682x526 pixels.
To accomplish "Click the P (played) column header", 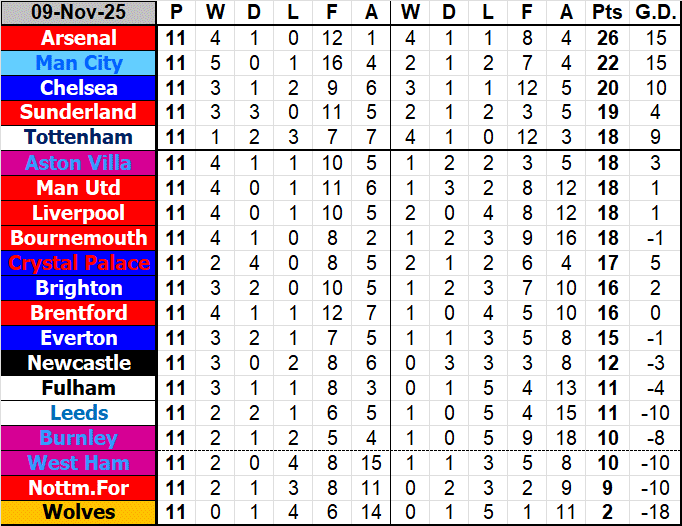I will (x=177, y=13).
